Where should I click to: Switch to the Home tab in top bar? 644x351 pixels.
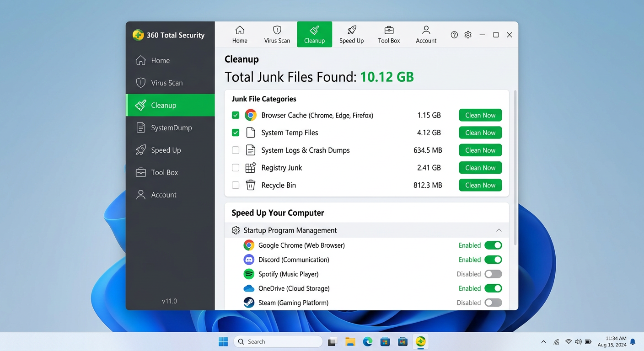pyautogui.click(x=240, y=34)
